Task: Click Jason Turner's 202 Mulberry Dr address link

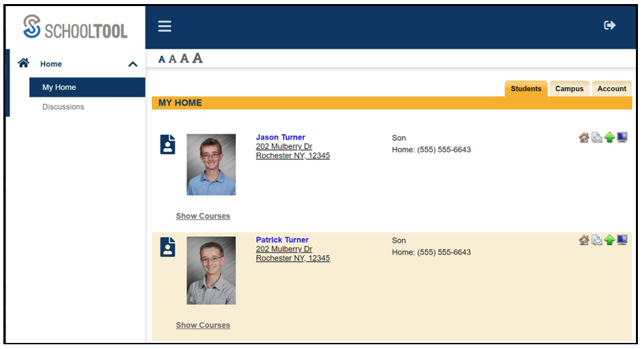Action: (284, 146)
